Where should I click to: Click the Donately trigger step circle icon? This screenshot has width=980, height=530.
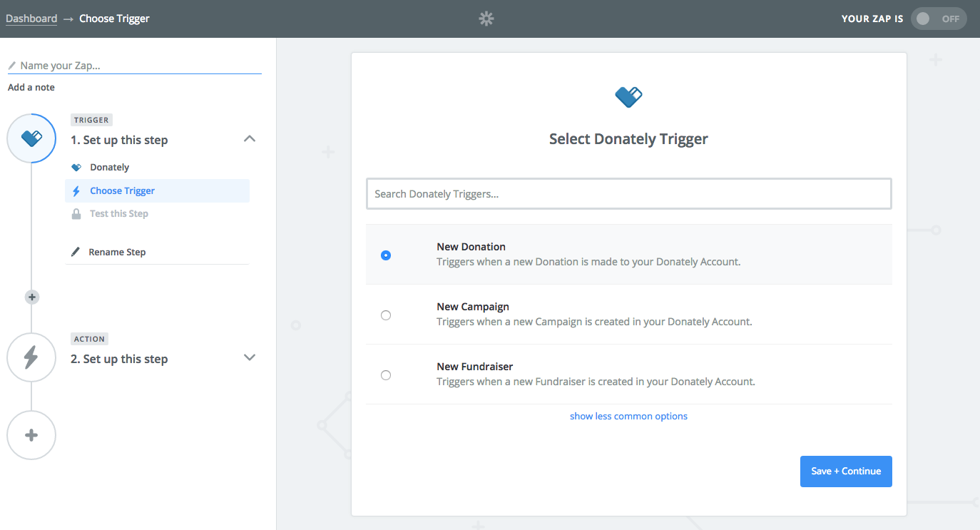31,138
